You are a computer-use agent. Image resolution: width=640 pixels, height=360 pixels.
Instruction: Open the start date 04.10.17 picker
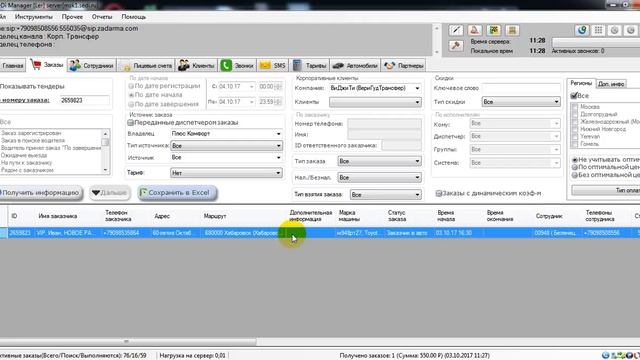(251, 87)
